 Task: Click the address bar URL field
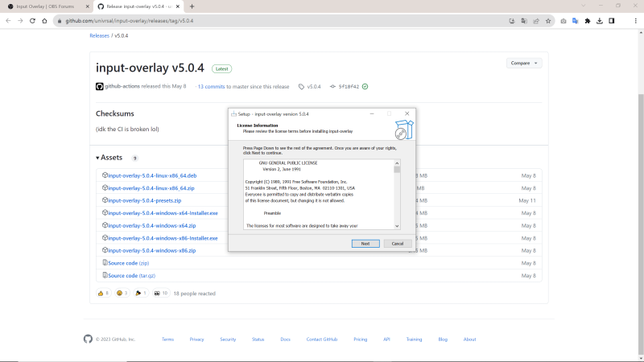pos(283,21)
